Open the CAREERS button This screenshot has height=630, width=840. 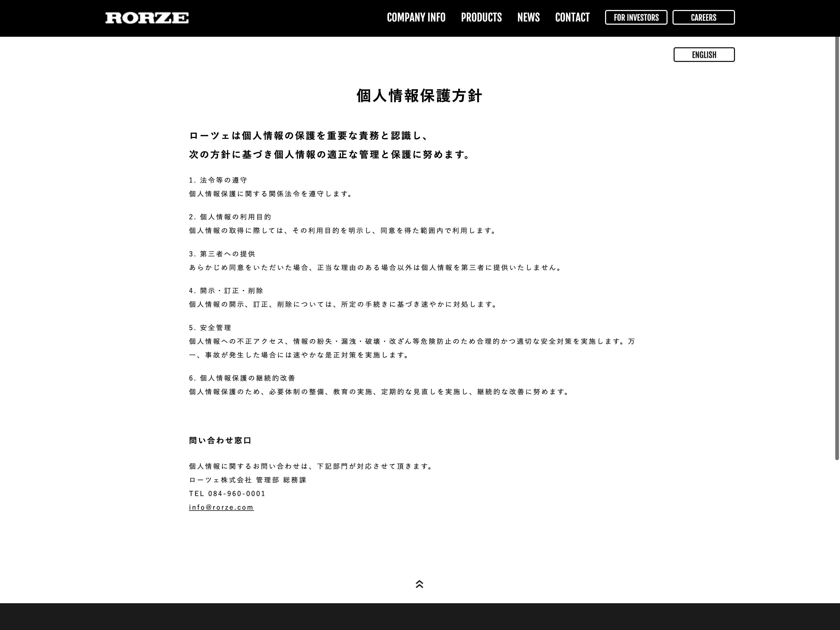click(x=703, y=18)
